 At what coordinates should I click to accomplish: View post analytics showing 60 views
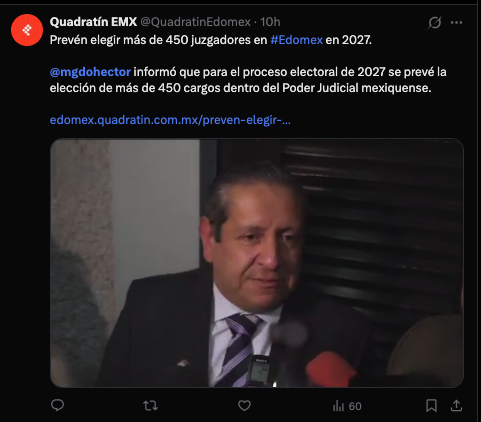(x=347, y=406)
